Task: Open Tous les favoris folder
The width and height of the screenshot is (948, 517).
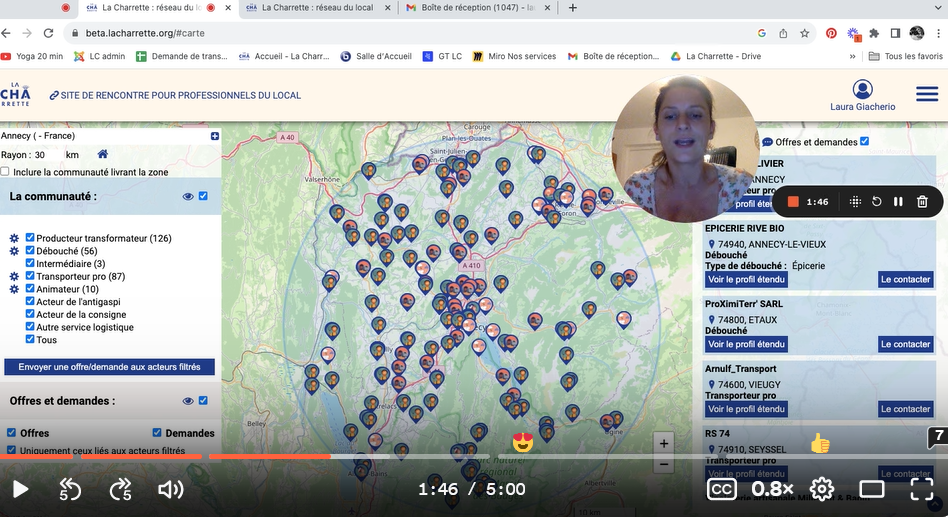Action: 905,56
